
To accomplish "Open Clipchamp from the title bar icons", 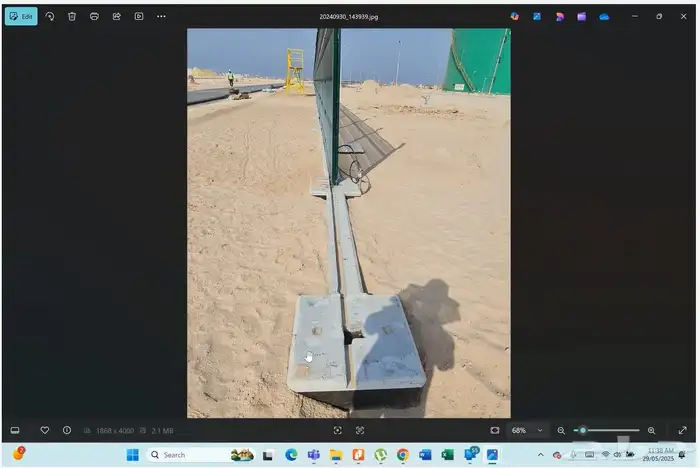I will pyautogui.click(x=581, y=16).
